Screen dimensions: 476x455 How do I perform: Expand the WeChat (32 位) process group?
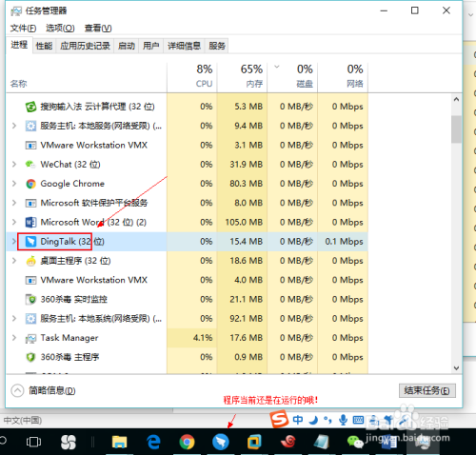(14, 165)
